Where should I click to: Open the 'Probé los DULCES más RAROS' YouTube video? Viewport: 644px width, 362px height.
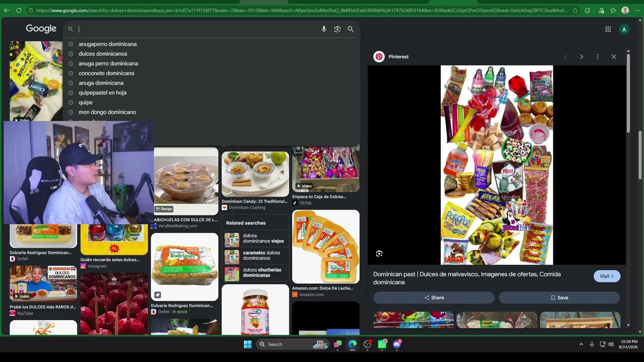(43, 283)
